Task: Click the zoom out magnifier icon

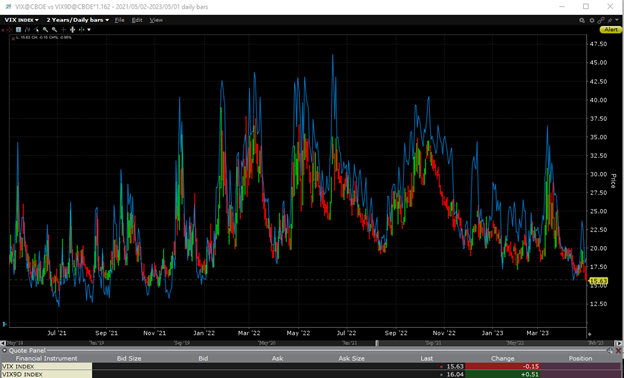Action: pos(55,30)
